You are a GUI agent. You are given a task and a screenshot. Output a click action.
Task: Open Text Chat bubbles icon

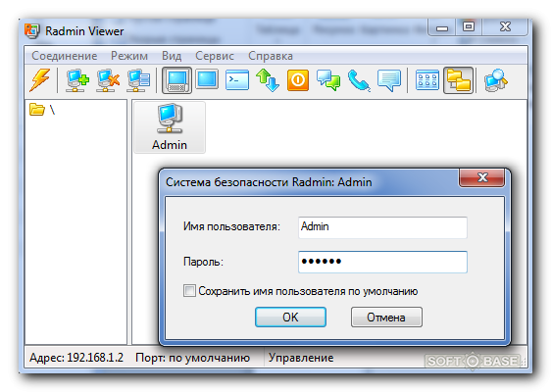pyautogui.click(x=328, y=80)
